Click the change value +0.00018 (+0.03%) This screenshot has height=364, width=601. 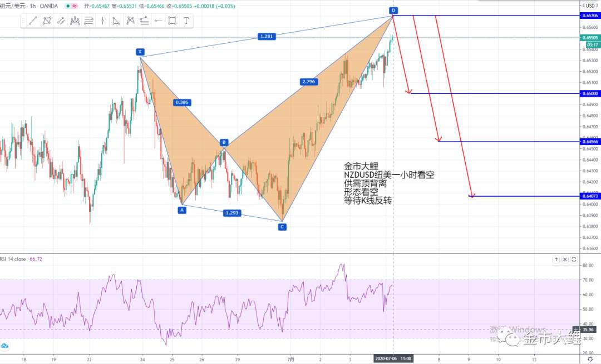[215, 6]
